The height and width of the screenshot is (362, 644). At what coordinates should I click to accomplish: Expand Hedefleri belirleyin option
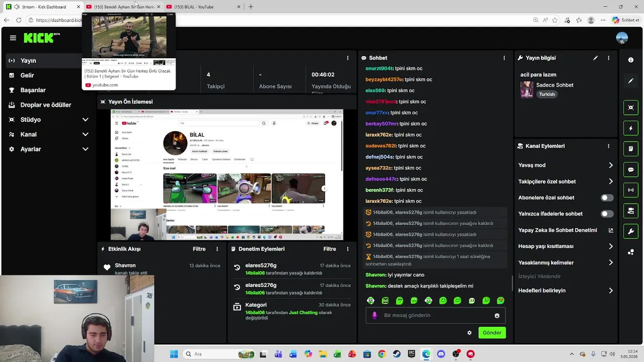(x=566, y=291)
